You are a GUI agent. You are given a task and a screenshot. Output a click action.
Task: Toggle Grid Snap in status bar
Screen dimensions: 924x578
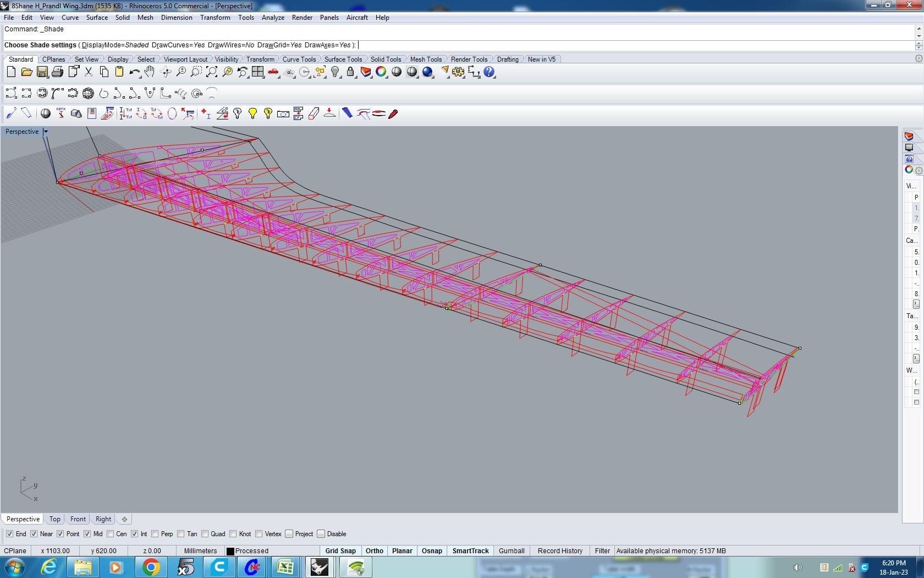(x=340, y=551)
